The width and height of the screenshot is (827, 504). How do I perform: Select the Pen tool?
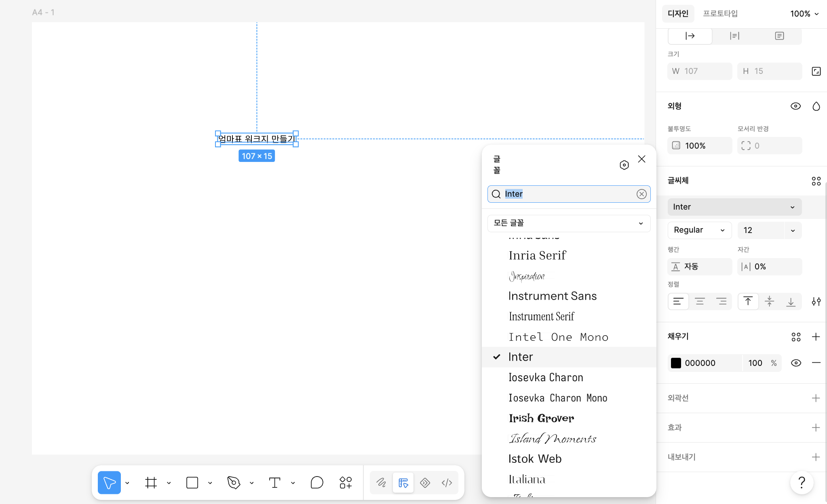pyautogui.click(x=234, y=483)
